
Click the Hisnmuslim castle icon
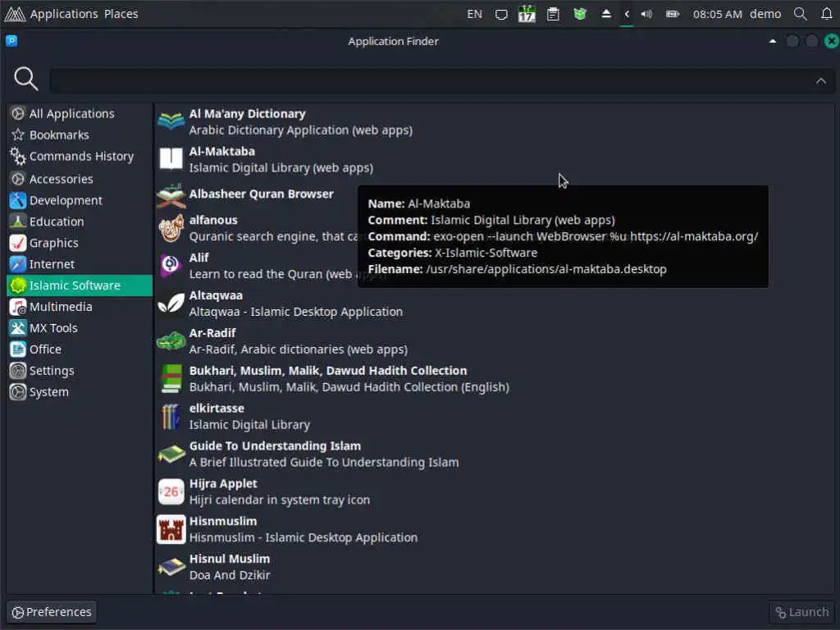[x=171, y=529]
